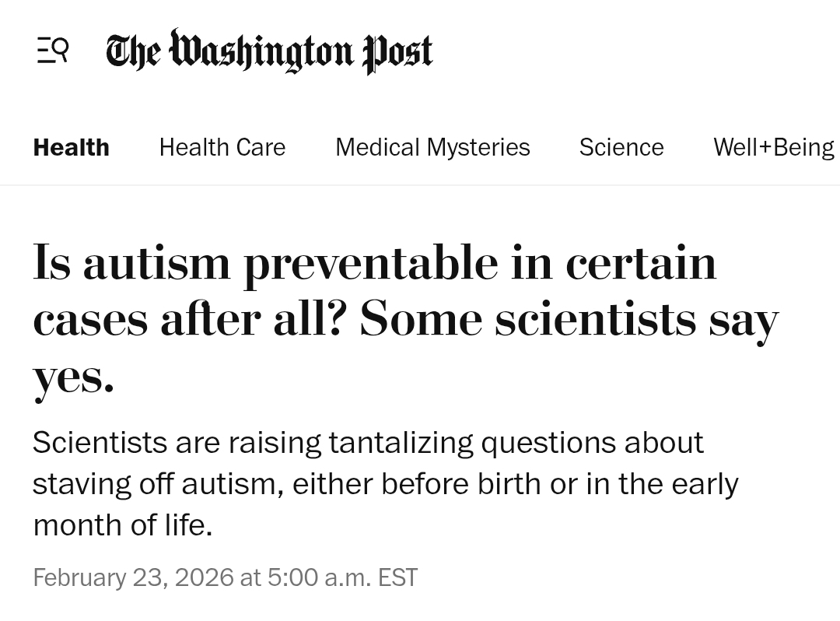Click The Washington Post logo
Screen dimensions: 840x621
(x=269, y=51)
